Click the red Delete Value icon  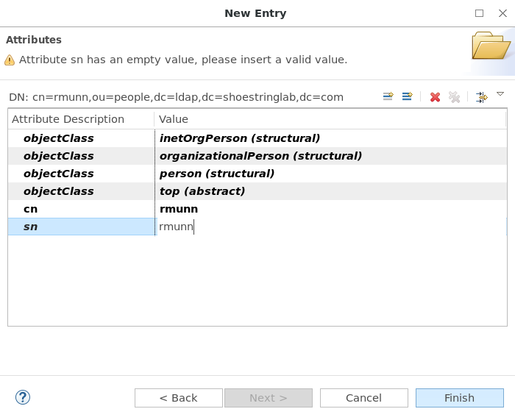436,97
